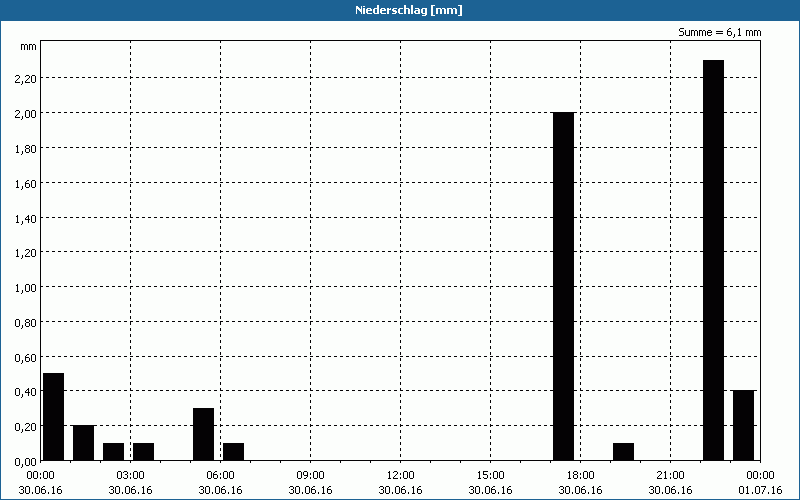Click the 21:00 time label on the x-axis
The image size is (800, 500).
click(670, 476)
